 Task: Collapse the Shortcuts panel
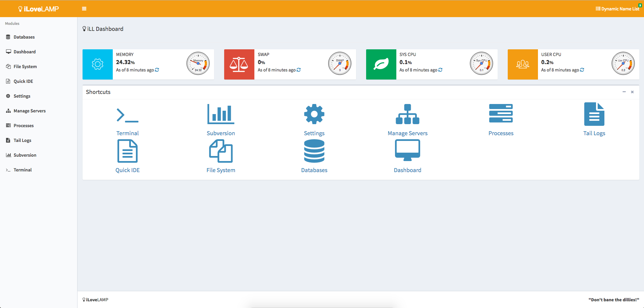coord(624,92)
